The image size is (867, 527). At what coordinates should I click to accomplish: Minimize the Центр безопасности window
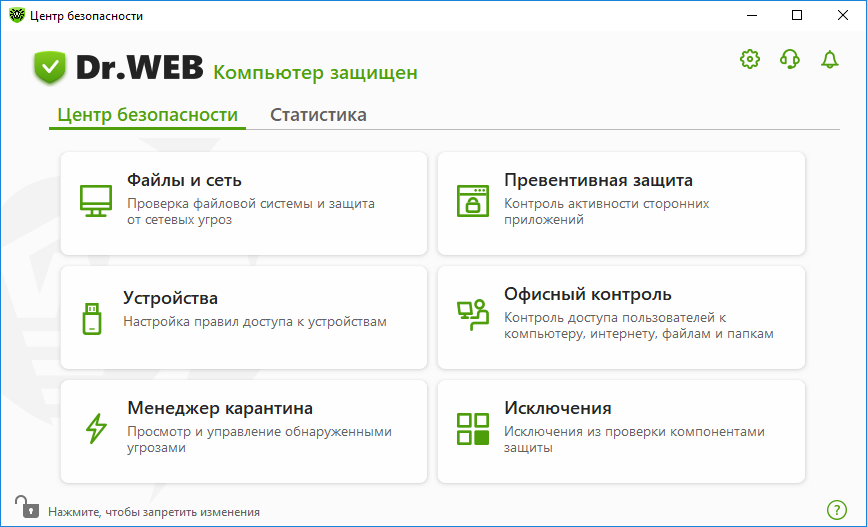point(751,15)
